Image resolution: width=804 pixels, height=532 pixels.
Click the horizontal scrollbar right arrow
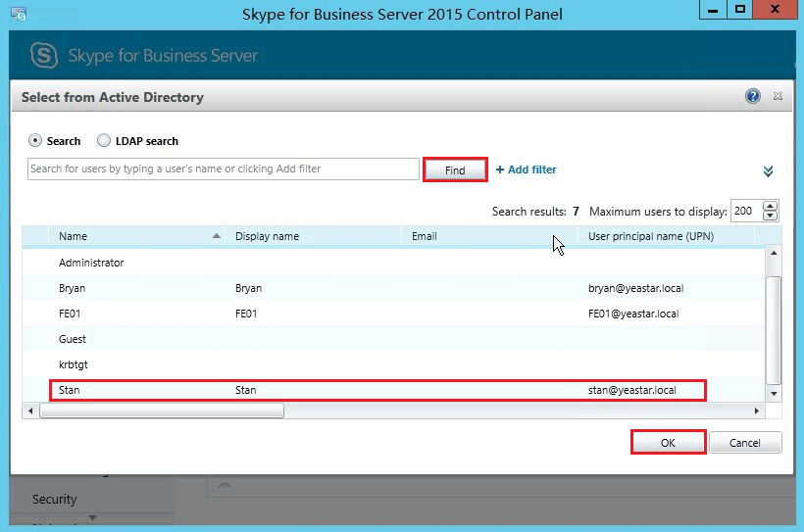757,411
